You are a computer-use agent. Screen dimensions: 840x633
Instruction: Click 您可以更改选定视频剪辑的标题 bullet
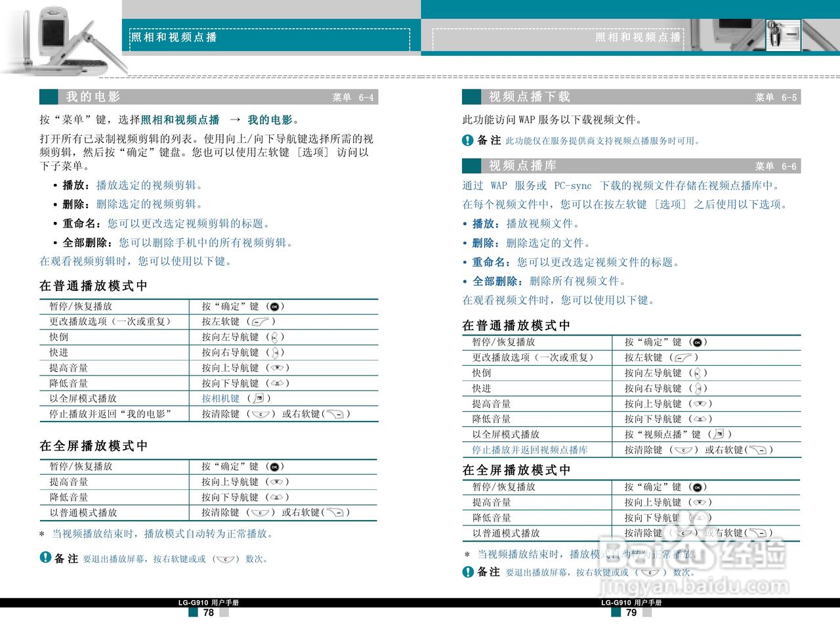(x=189, y=223)
